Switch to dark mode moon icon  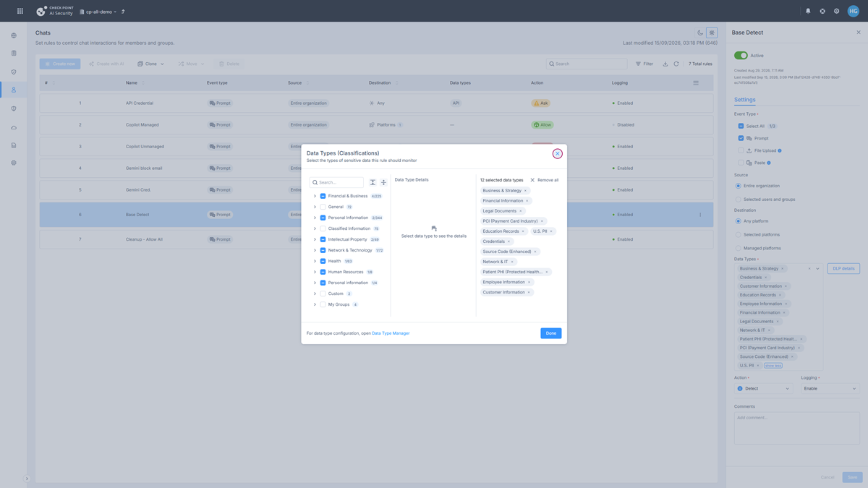pos(700,33)
